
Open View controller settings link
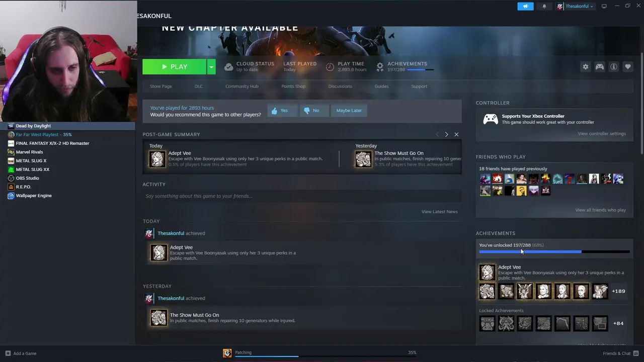[602, 134]
